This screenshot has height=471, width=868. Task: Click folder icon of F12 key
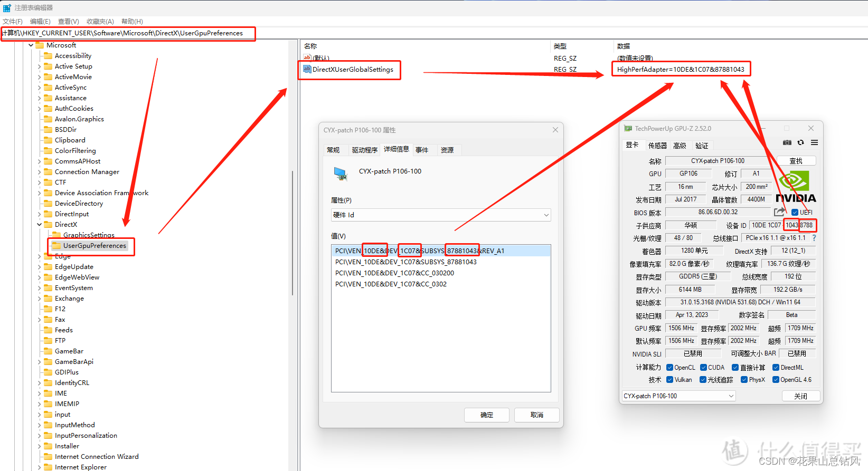click(x=48, y=309)
